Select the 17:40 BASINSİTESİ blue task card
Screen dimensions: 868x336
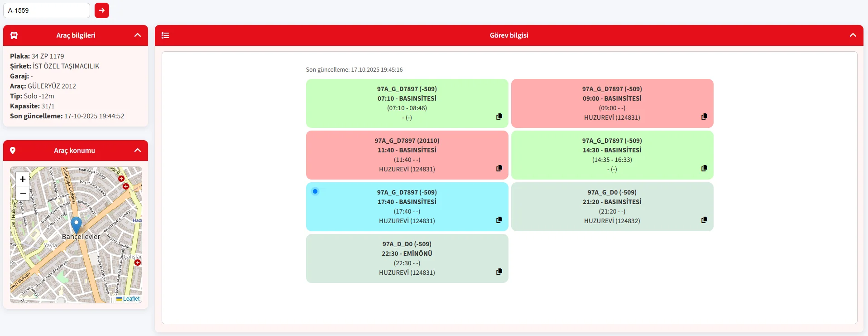point(407,207)
